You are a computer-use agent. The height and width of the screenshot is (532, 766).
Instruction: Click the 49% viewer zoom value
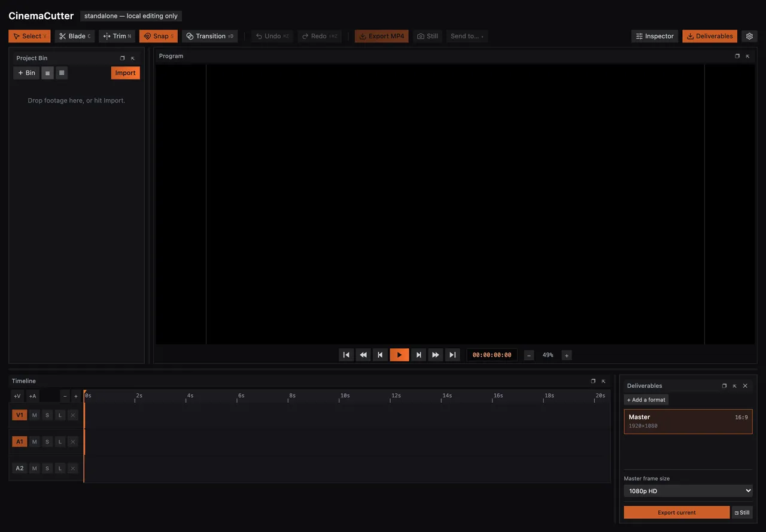(x=548, y=355)
